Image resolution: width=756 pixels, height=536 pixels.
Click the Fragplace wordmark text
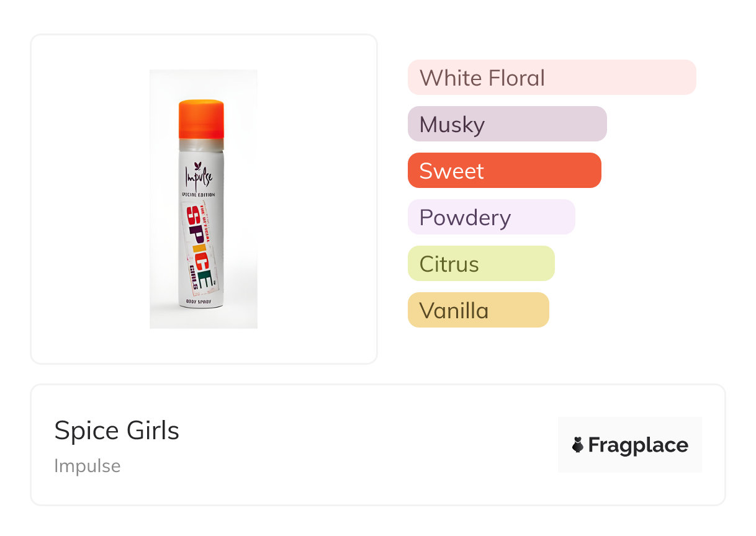click(638, 445)
